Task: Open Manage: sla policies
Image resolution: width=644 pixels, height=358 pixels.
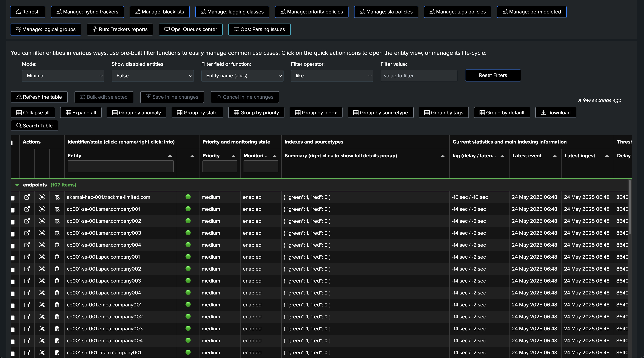Action: [x=386, y=12]
